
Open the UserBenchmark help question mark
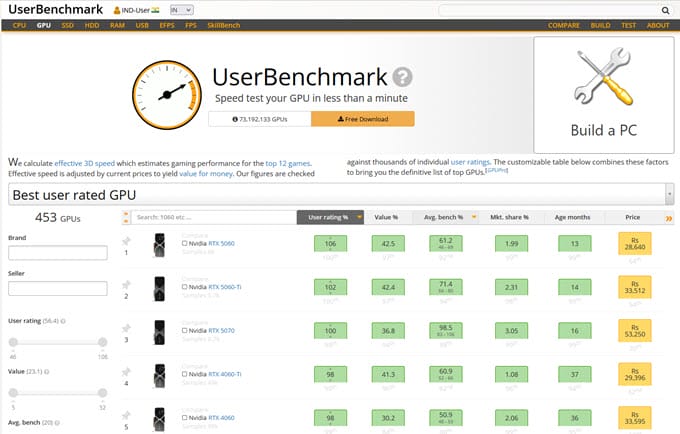coord(402,77)
